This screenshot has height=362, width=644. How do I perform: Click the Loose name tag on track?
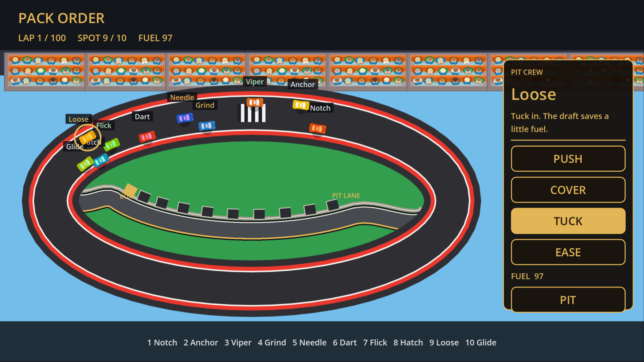(x=79, y=119)
